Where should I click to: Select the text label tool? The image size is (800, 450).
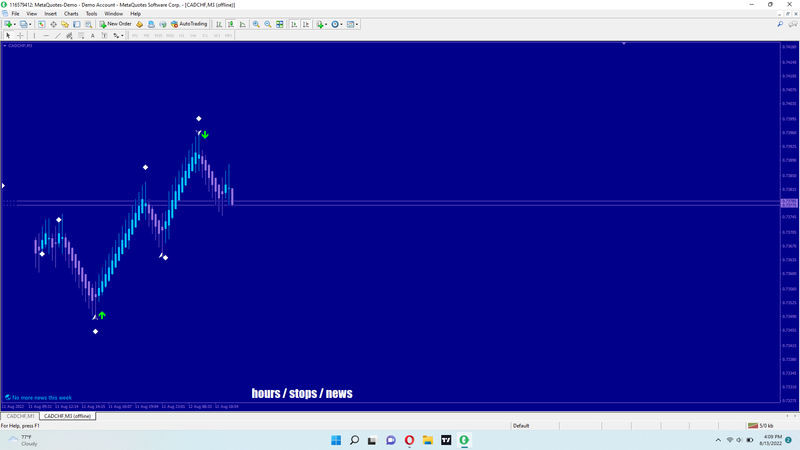click(x=104, y=35)
